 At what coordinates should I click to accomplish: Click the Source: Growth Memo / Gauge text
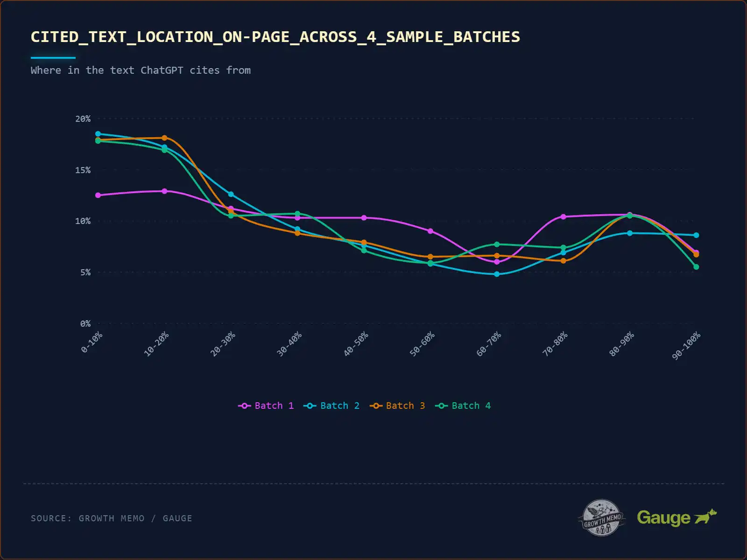pos(111,518)
